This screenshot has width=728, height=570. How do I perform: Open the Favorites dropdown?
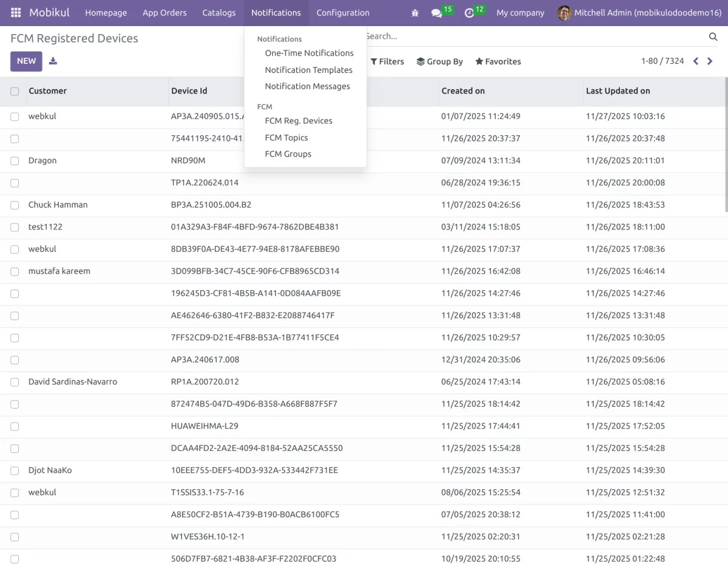click(498, 61)
